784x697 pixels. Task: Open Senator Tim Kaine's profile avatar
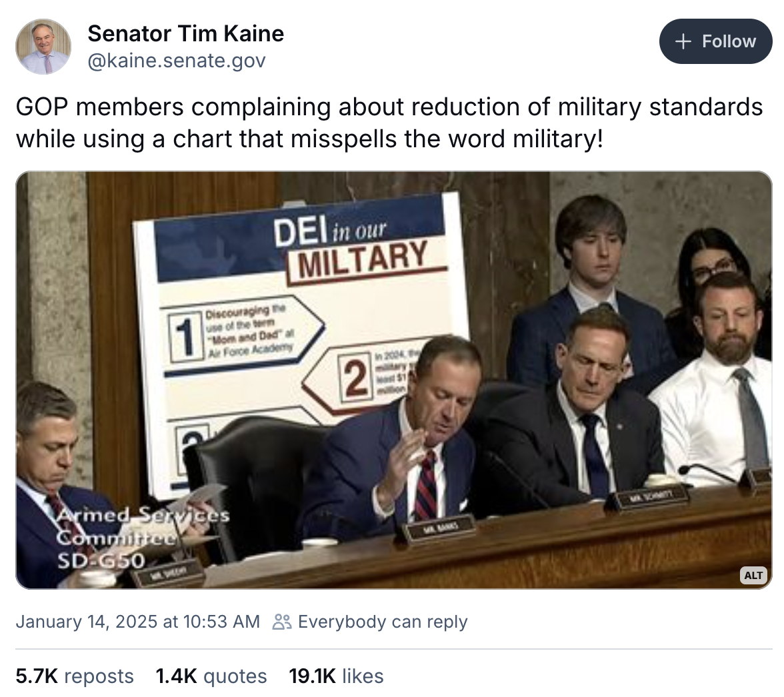click(43, 47)
